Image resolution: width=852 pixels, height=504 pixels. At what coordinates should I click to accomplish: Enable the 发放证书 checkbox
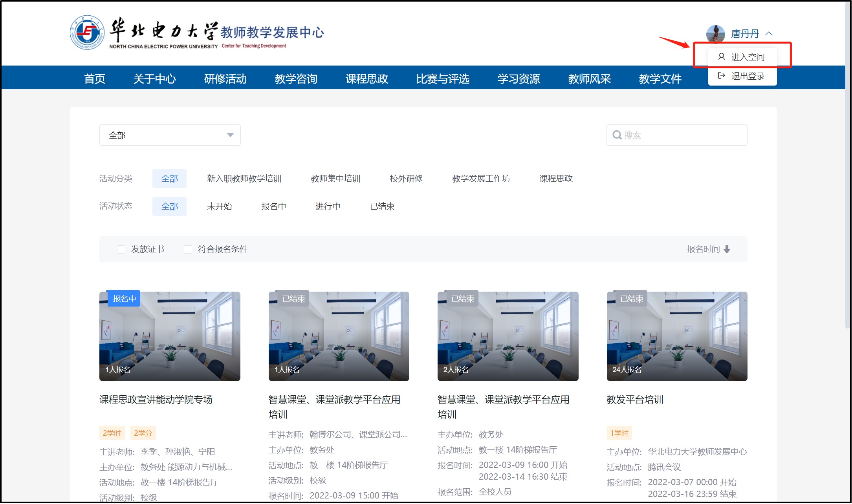click(x=121, y=249)
